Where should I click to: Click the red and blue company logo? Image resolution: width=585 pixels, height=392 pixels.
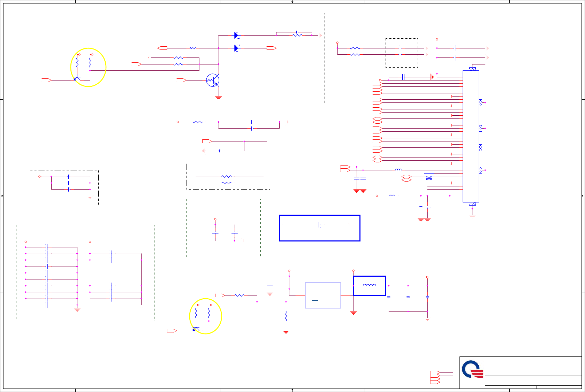coord(472,369)
